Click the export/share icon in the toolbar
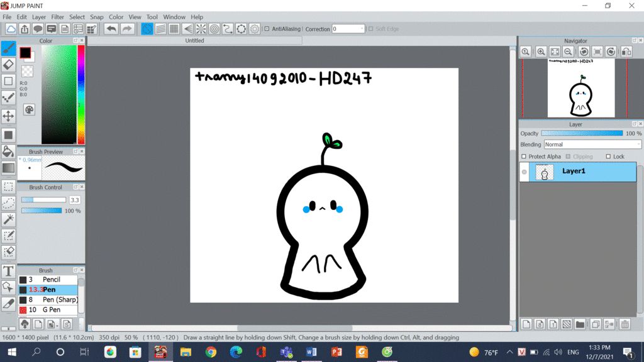Viewport: 644px width, 362px height. [x=25, y=29]
